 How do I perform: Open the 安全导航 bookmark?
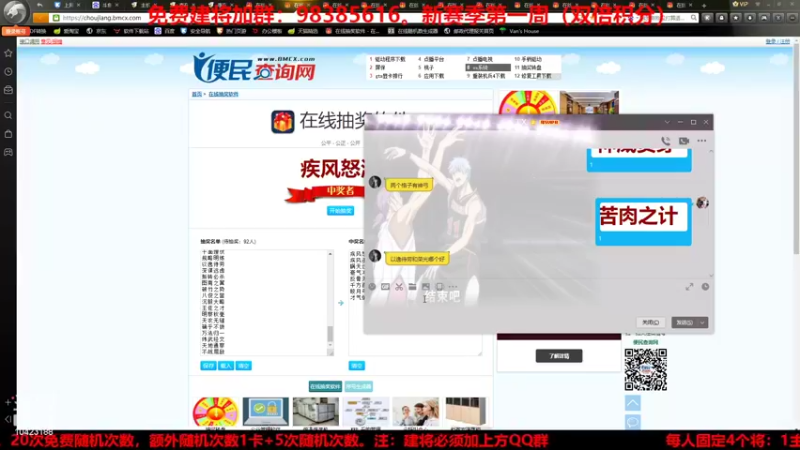point(195,31)
